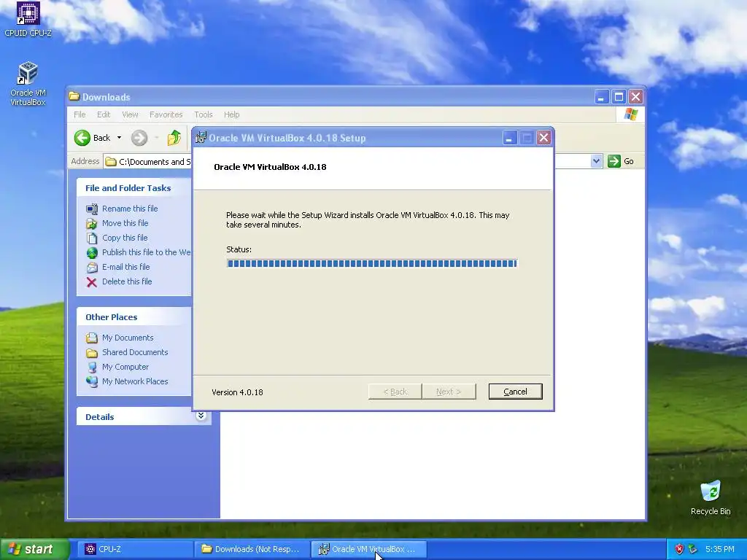Click the My Documents folder icon
Viewport: 747px width, 560px height.
point(91,338)
